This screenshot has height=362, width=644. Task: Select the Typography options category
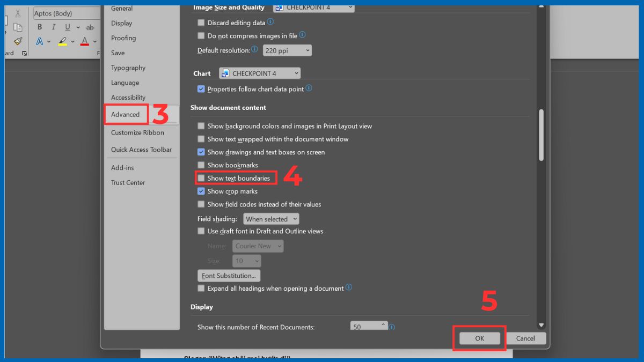(128, 68)
